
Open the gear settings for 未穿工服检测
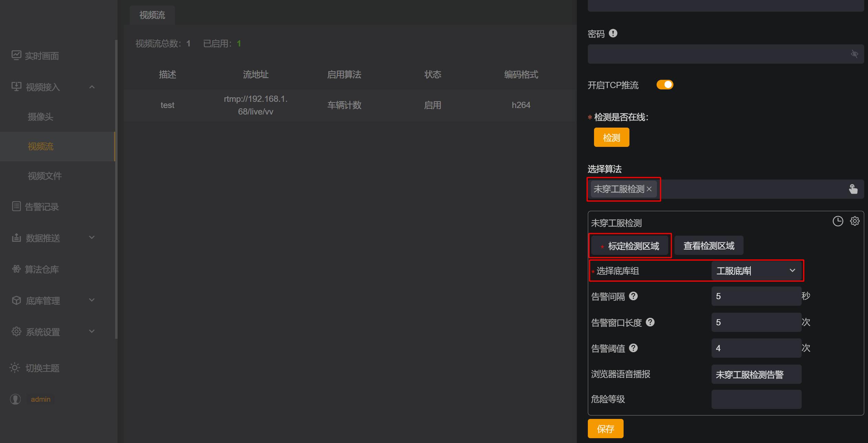[x=855, y=221]
